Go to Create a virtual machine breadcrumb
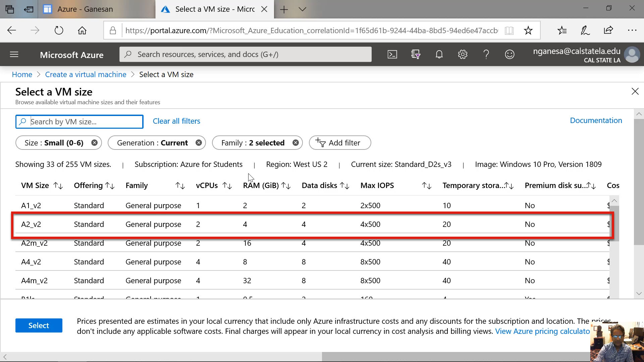 point(86,74)
